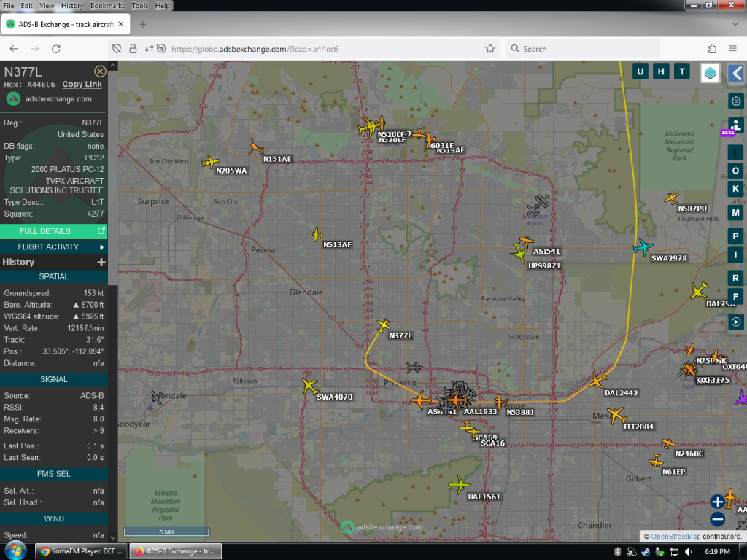747x560 pixels.
Task: Select the SWA2978 aircraft icon
Action: 643,246
